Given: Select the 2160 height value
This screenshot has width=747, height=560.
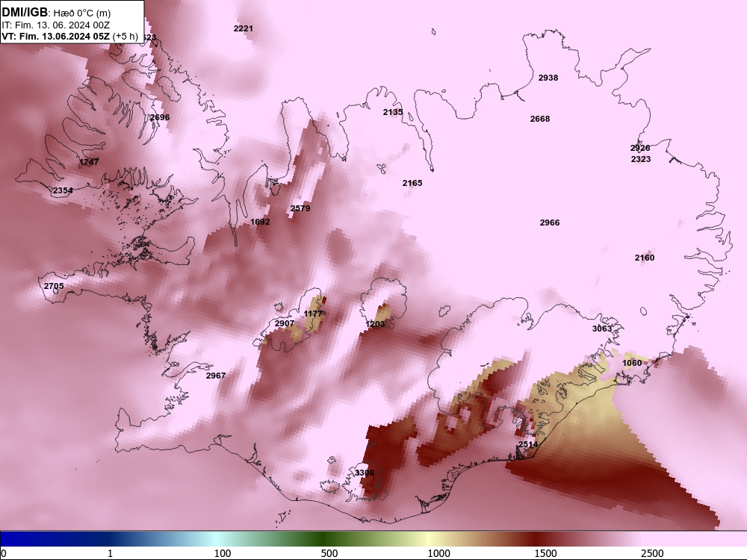Looking at the screenshot, I should click(x=645, y=258).
